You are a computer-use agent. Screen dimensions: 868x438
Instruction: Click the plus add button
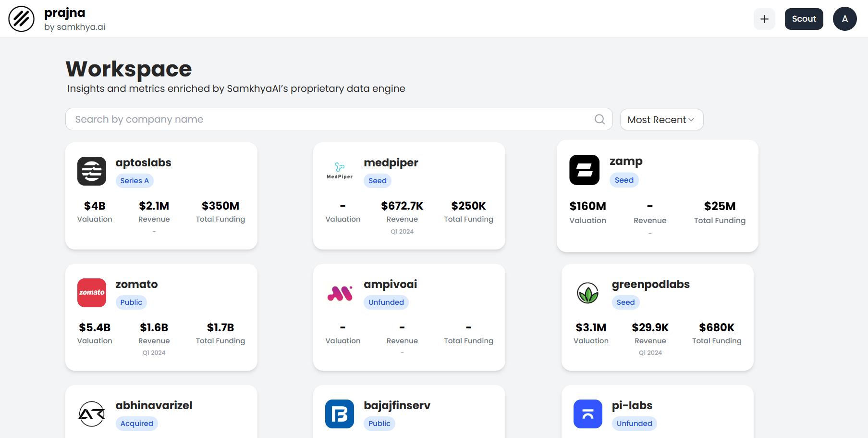(764, 19)
